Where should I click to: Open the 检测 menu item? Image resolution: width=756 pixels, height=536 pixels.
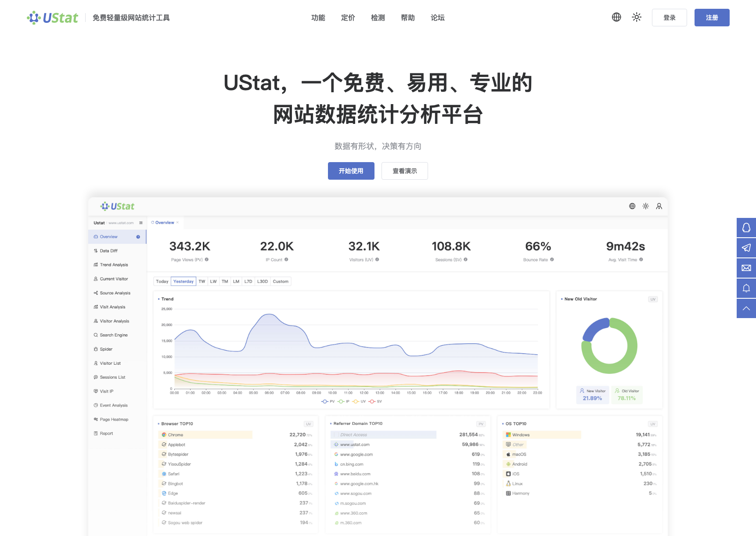point(378,18)
